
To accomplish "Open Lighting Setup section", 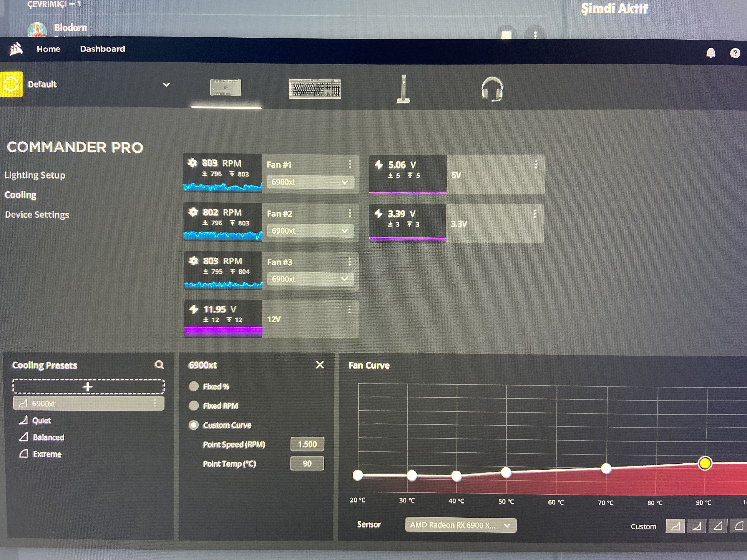I will point(35,175).
